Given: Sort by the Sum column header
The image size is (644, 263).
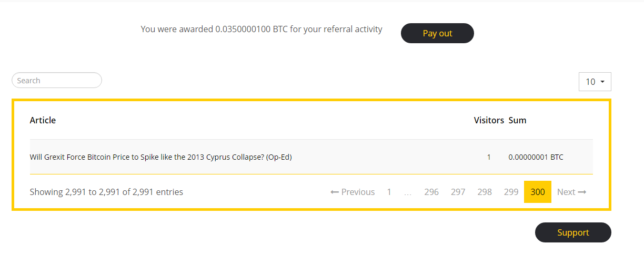Looking at the screenshot, I should coord(517,120).
